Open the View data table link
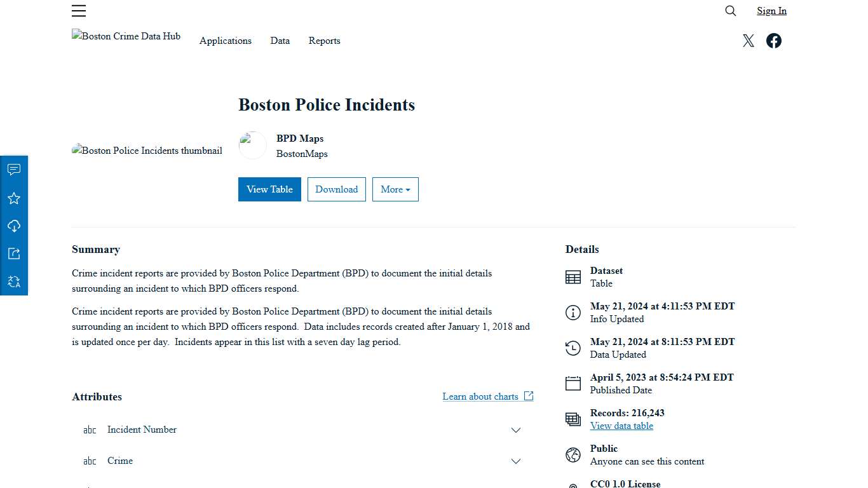This screenshot has width=868, height=488. pyautogui.click(x=621, y=426)
